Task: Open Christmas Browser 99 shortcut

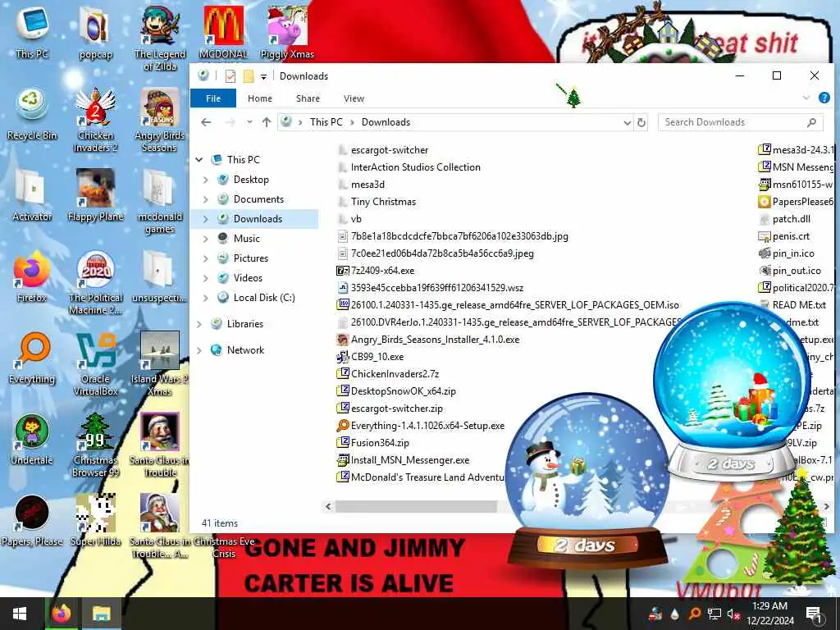Action: click(x=95, y=445)
